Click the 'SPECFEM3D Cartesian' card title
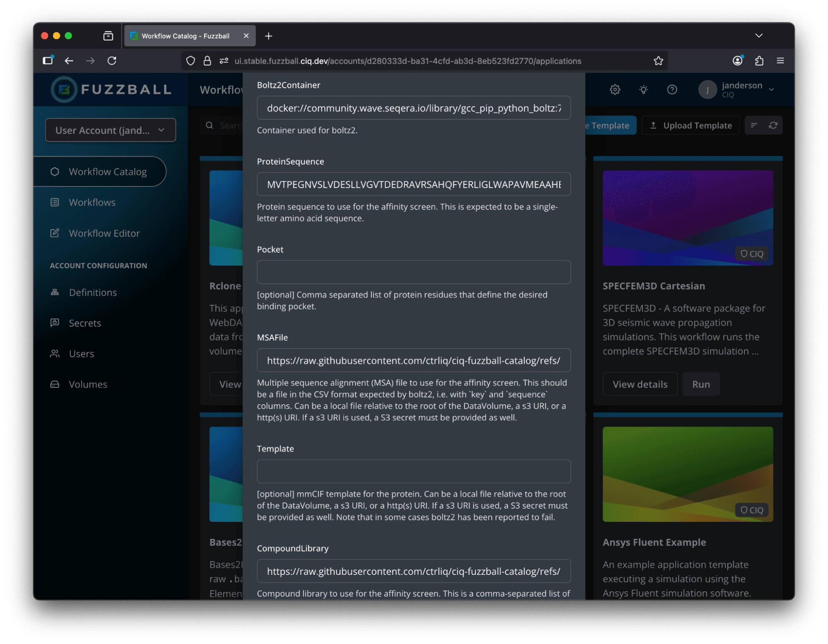828x644 pixels. [654, 286]
